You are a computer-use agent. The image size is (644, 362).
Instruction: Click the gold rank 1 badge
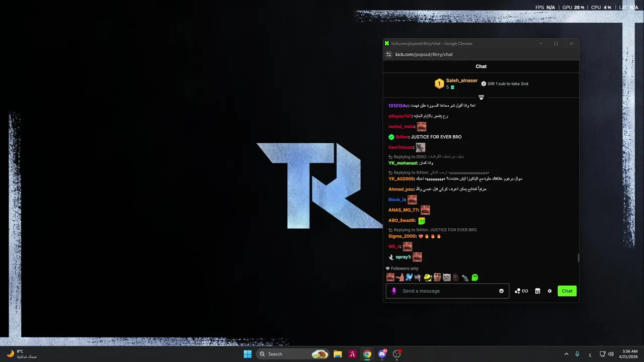[439, 84]
